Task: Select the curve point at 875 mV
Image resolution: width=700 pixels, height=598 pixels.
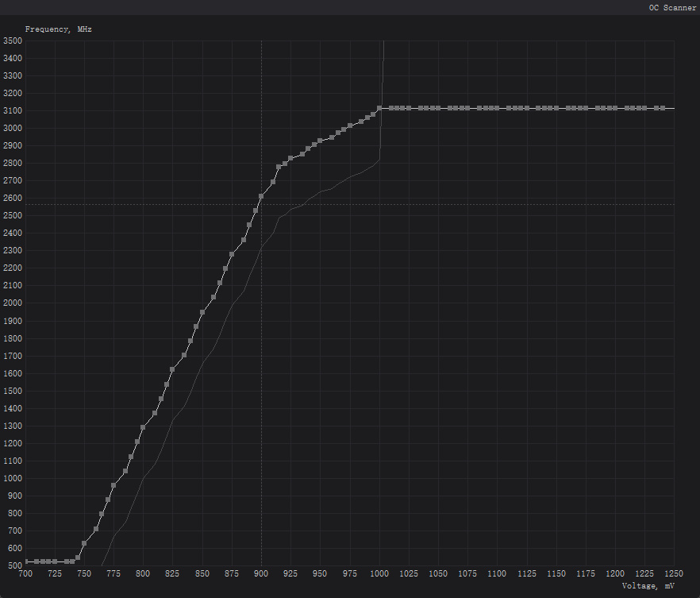Action: pos(232,254)
